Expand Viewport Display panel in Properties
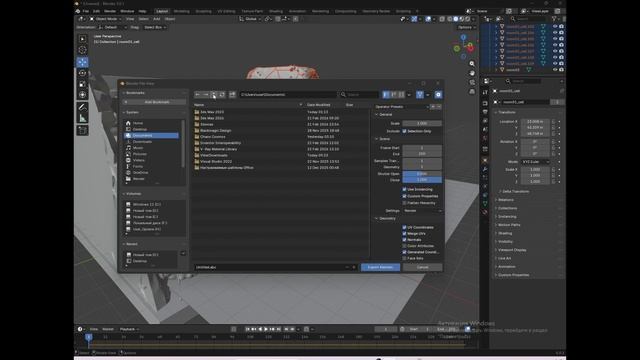Screen dimensions: 640x360 point(511,250)
